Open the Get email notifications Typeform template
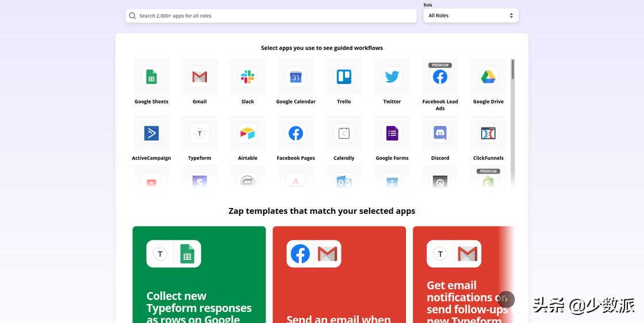Image resolution: width=644 pixels, height=323 pixels. coord(463,275)
